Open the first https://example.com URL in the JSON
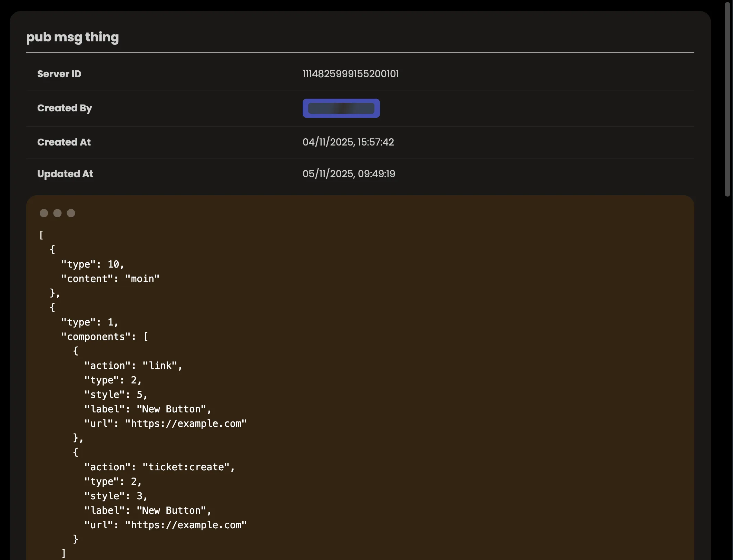733x560 pixels. click(x=186, y=423)
